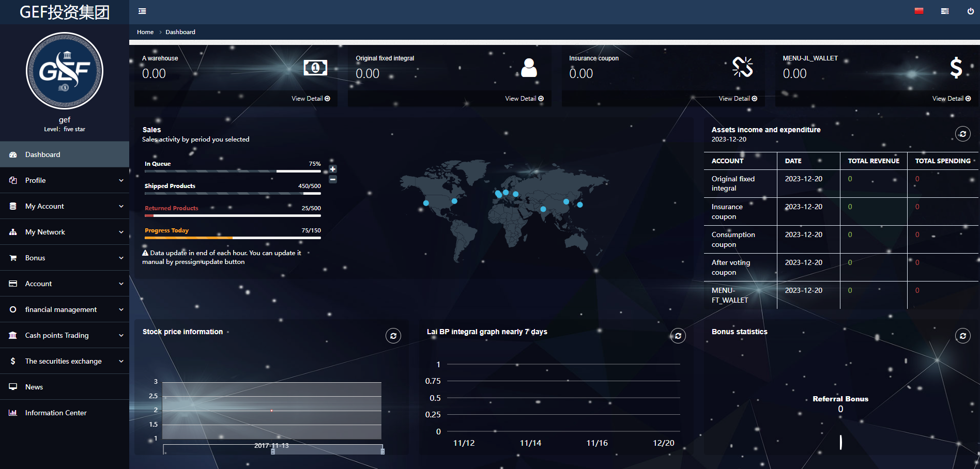Click the red flag language icon
The width and height of the screenshot is (980, 469).
click(x=919, y=11)
